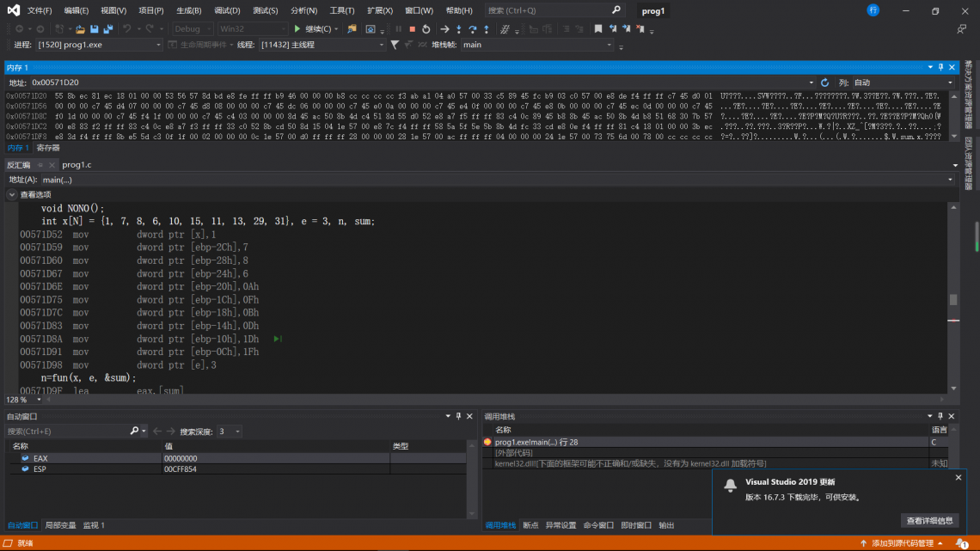Open the search depth dropdown showing 3
Image resolution: width=980 pixels, height=551 pixels.
coord(229,431)
